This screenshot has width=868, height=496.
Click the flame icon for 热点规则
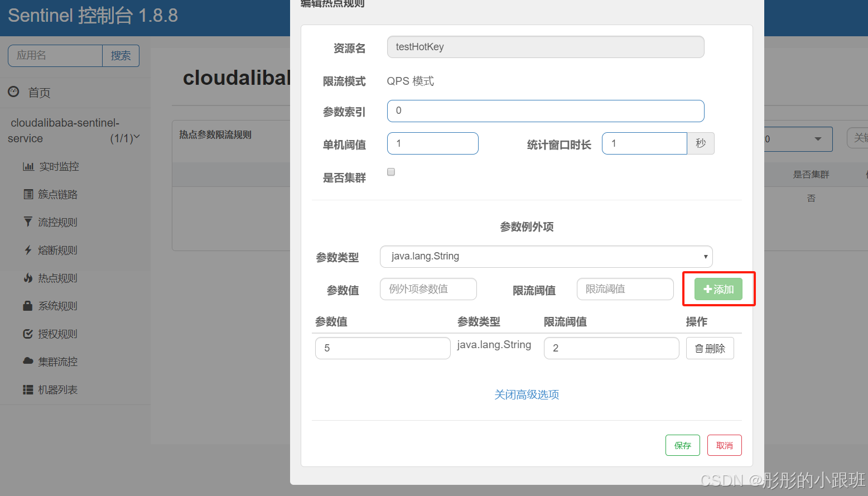coord(28,278)
